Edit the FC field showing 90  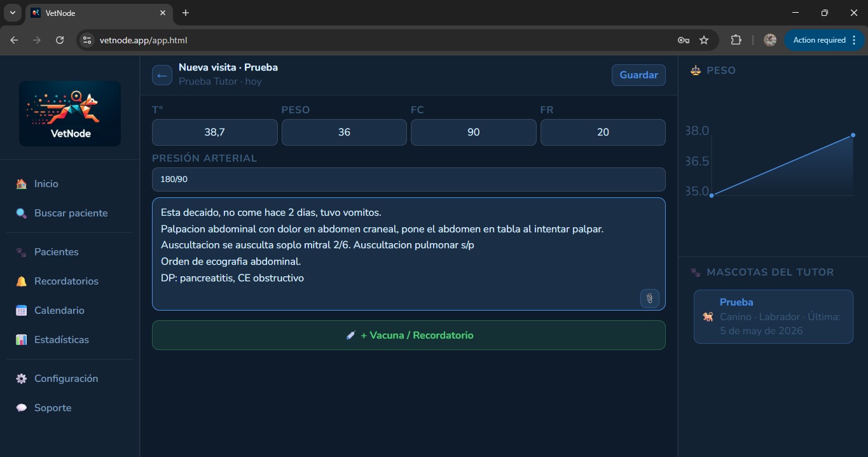click(x=473, y=132)
